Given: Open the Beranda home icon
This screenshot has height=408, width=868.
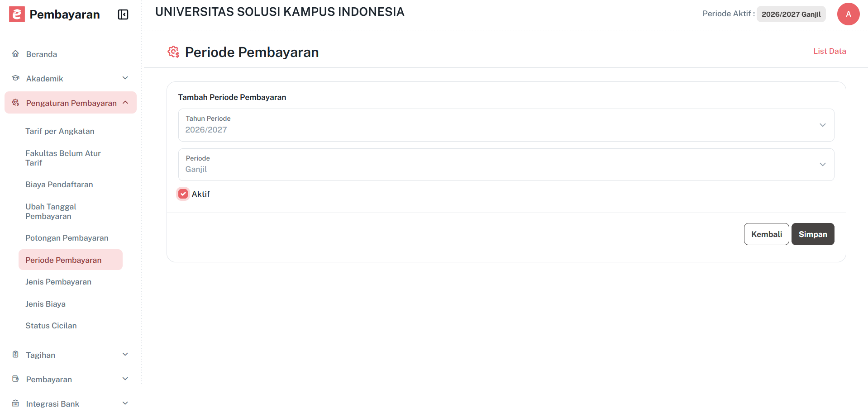Looking at the screenshot, I should pyautogui.click(x=15, y=53).
